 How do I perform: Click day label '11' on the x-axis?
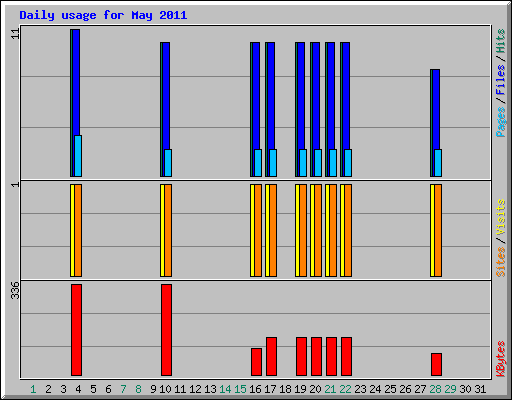click(180, 389)
